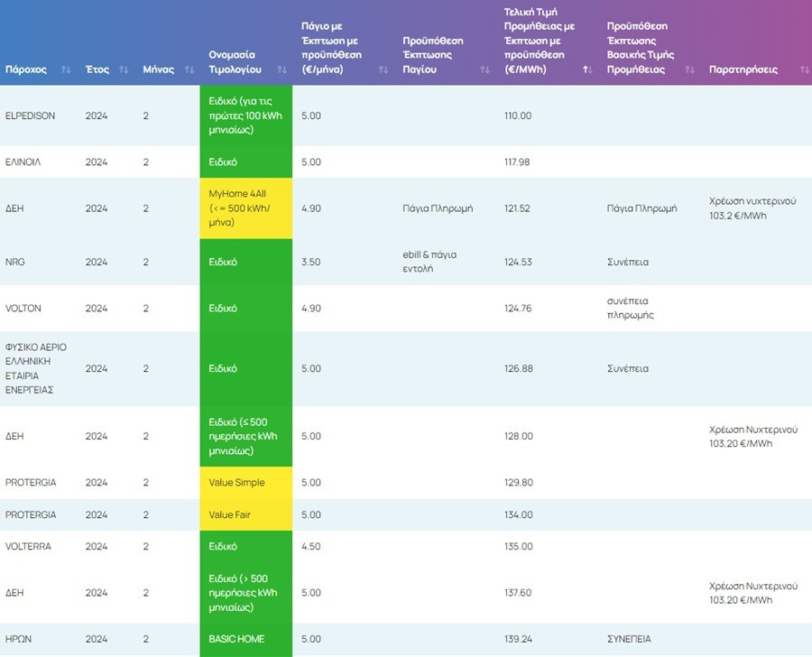The image size is (812, 657).
Task: Click ΔΕΗ in the MyHome 4All row
Action: pos(14,208)
